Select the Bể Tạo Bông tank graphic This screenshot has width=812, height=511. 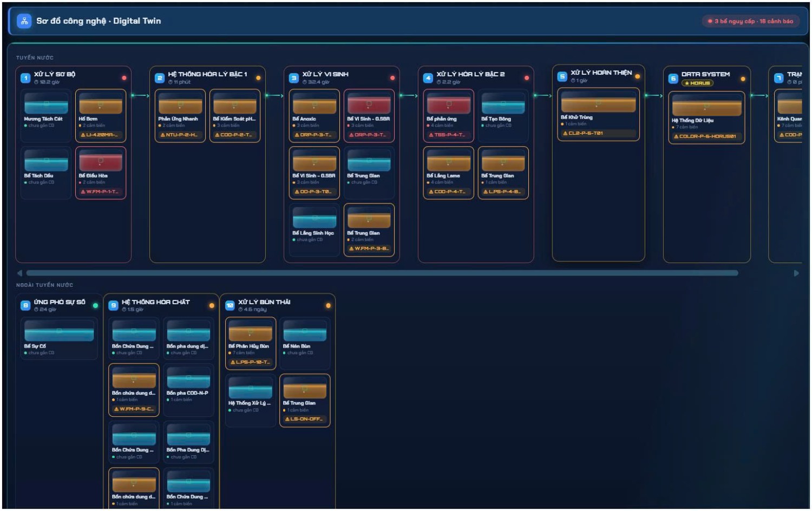(x=503, y=103)
